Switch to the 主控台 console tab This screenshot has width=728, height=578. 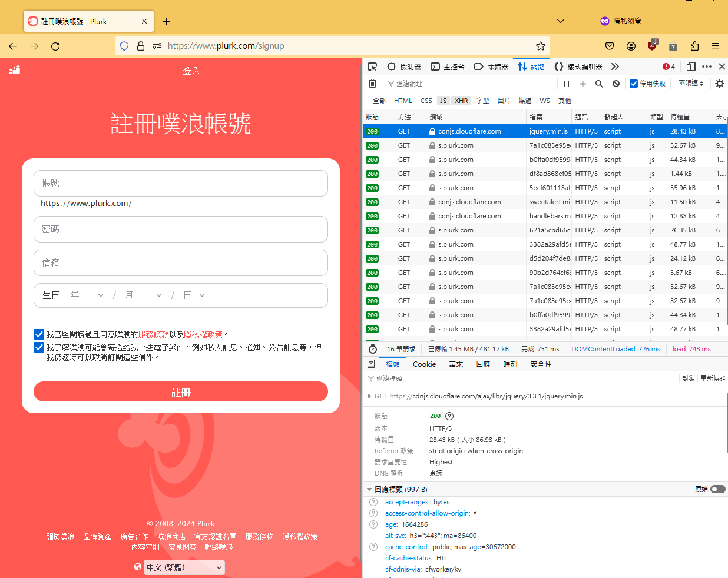click(x=448, y=67)
